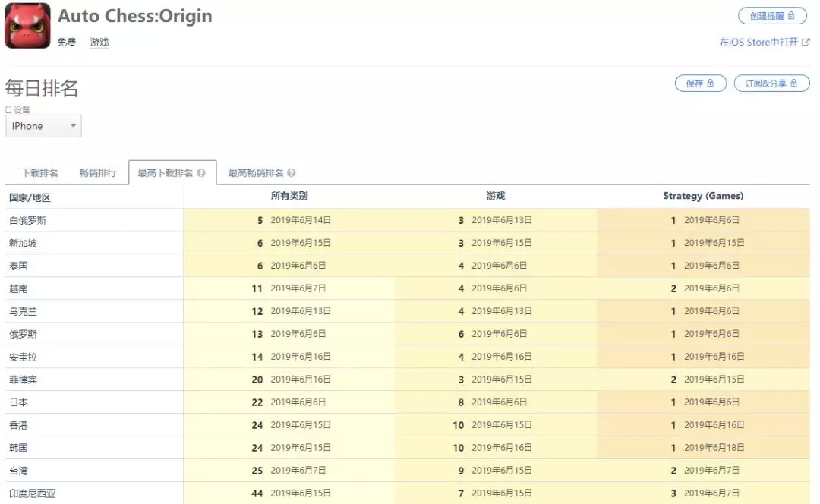Viewport: 820px width, 504px height.
Task: Click 日本 所有类别 rank 22
Action: click(257, 402)
